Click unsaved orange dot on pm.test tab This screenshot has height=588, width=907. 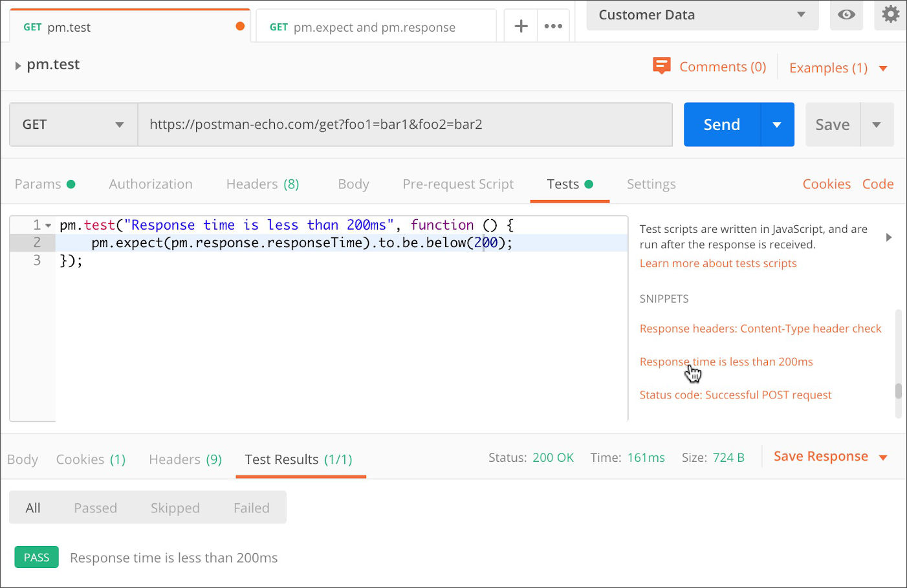point(240,27)
